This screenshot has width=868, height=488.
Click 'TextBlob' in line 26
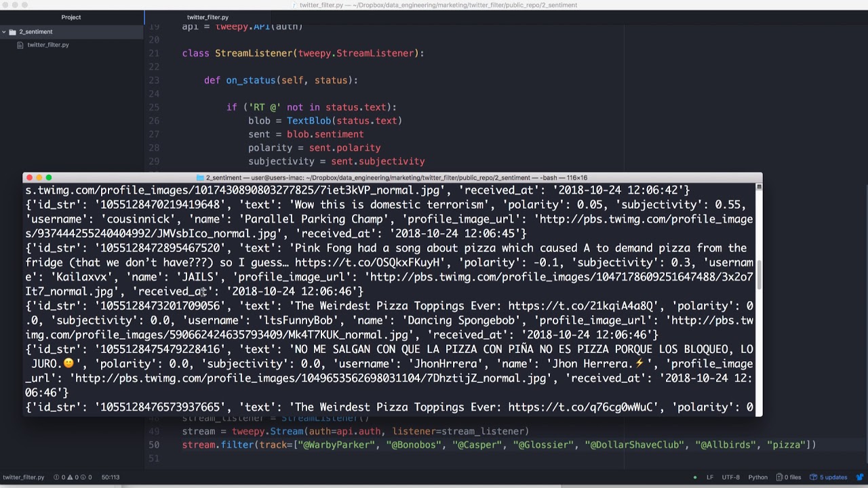(x=309, y=121)
